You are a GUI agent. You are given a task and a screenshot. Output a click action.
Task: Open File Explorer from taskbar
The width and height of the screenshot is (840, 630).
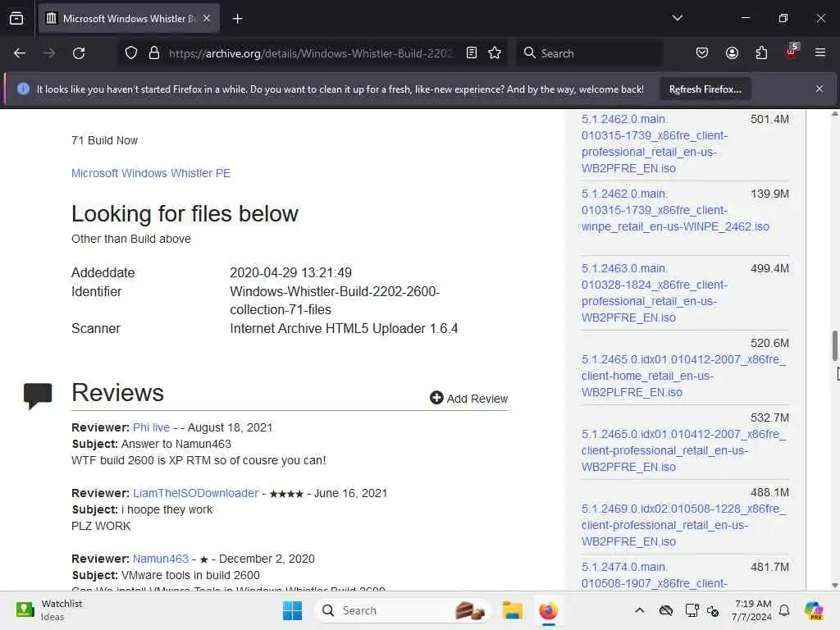tap(512, 610)
